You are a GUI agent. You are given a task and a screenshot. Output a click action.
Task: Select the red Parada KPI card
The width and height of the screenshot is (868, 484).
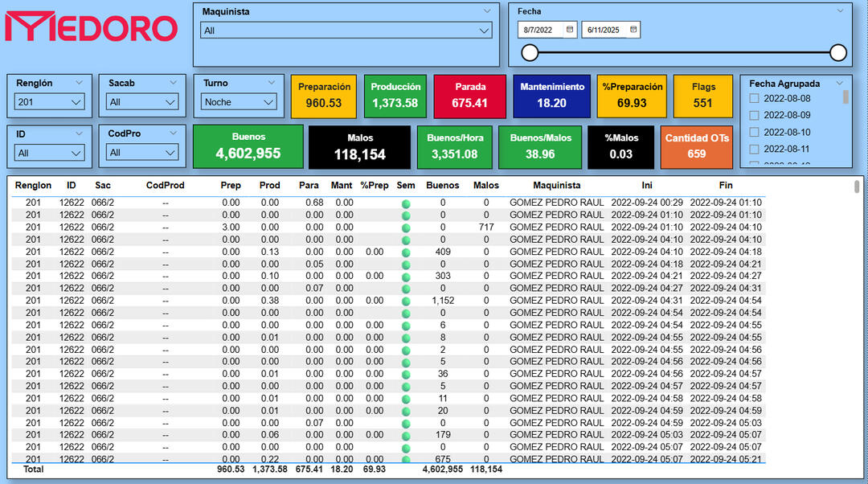coord(470,96)
